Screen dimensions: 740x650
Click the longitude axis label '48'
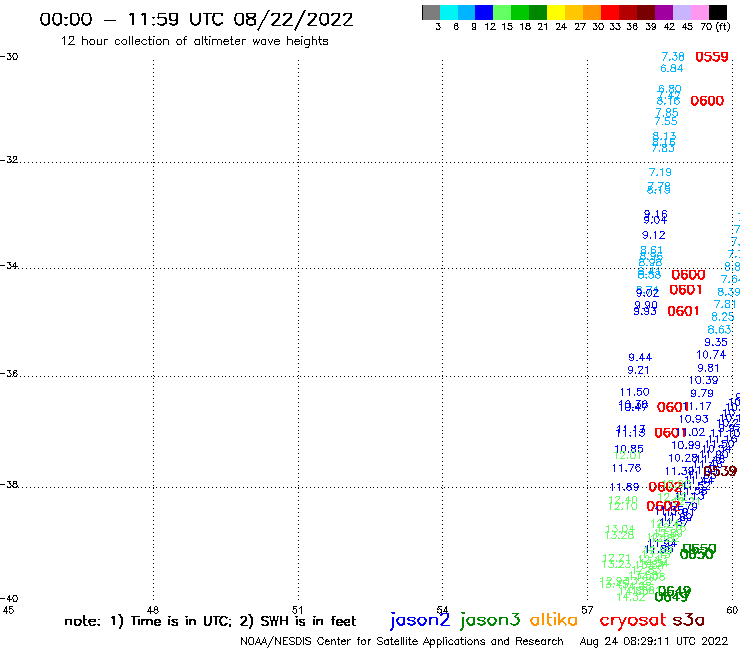click(x=153, y=610)
